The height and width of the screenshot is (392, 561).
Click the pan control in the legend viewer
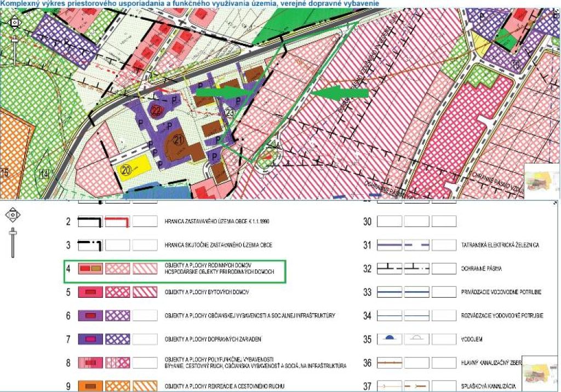click(x=12, y=215)
